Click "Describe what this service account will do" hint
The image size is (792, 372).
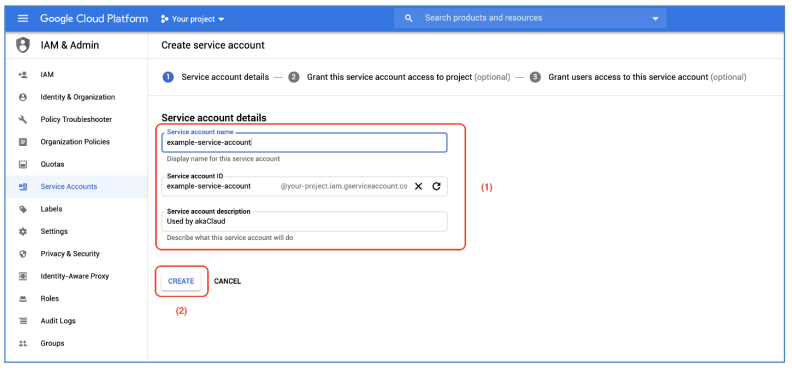pos(230,238)
